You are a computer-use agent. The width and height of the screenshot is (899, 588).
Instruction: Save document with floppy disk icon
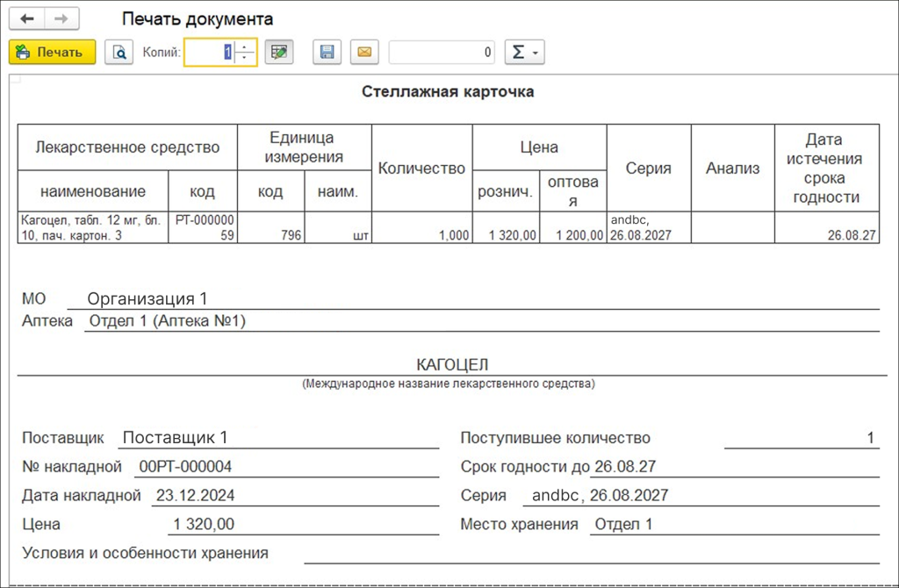pos(327,53)
